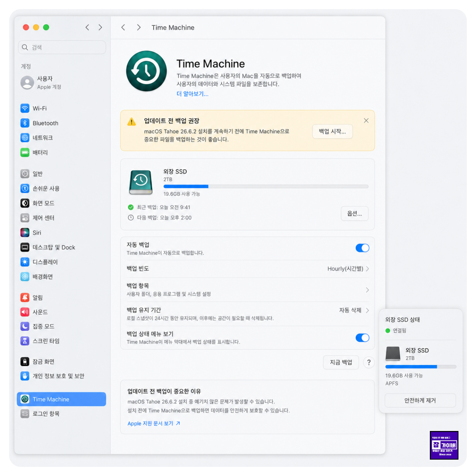Select Time Machine in the sidebar

(61, 399)
